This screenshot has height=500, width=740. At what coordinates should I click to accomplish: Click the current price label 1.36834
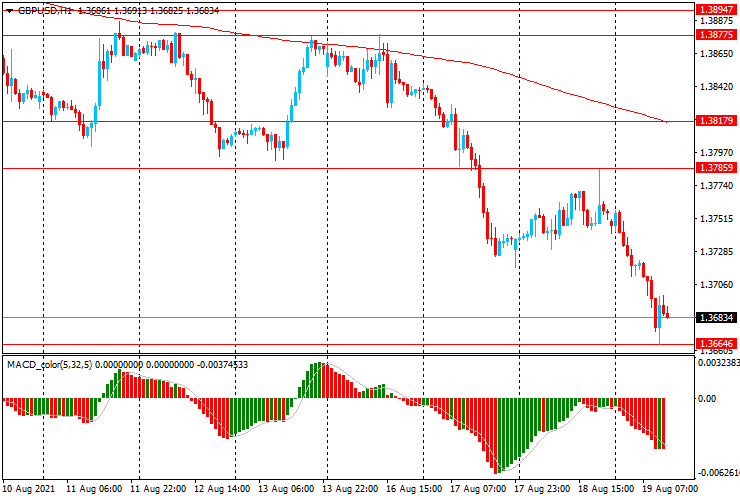(716, 318)
